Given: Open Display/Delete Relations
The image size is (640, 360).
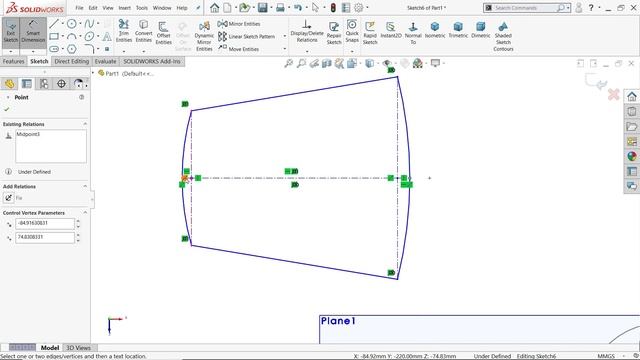Looking at the screenshot, I should (307, 31).
